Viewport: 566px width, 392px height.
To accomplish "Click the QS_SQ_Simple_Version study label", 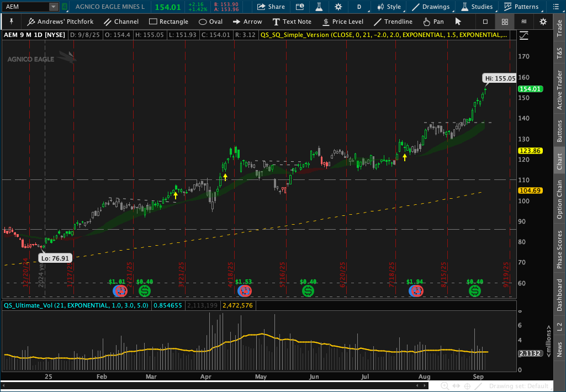I will [x=384, y=35].
